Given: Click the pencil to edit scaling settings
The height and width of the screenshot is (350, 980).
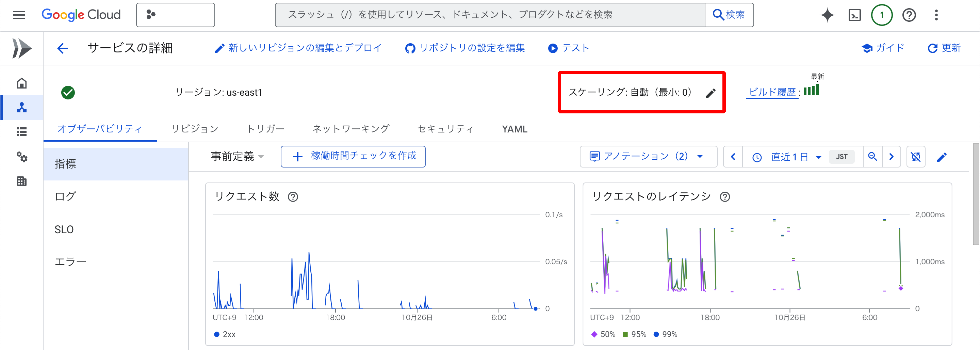Looking at the screenshot, I should (x=711, y=93).
